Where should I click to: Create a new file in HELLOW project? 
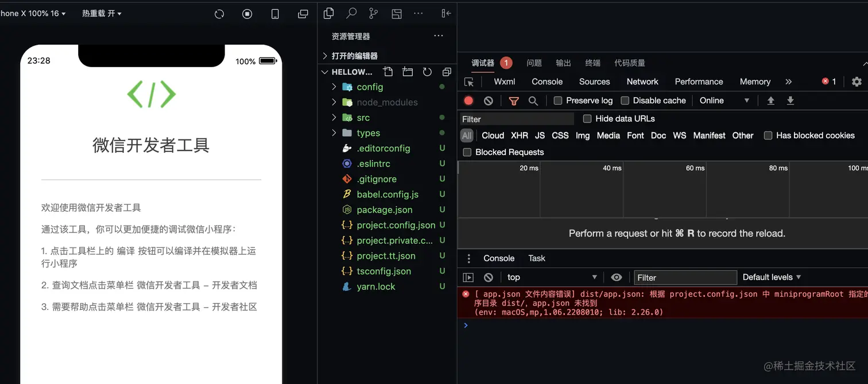click(388, 72)
